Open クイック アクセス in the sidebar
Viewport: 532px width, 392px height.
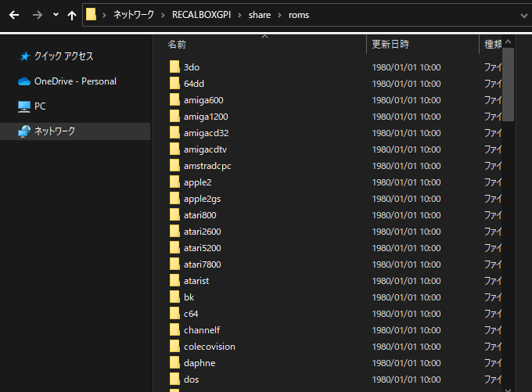[x=63, y=56]
